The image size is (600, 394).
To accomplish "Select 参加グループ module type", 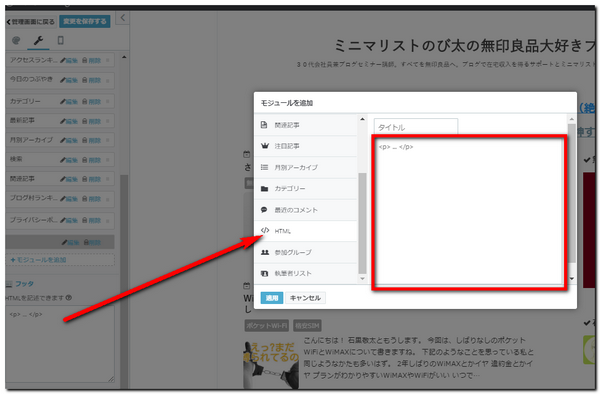I will tap(305, 252).
